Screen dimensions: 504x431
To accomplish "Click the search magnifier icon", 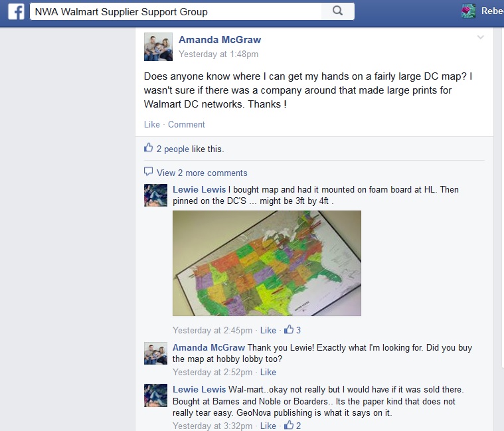I will (x=337, y=11).
